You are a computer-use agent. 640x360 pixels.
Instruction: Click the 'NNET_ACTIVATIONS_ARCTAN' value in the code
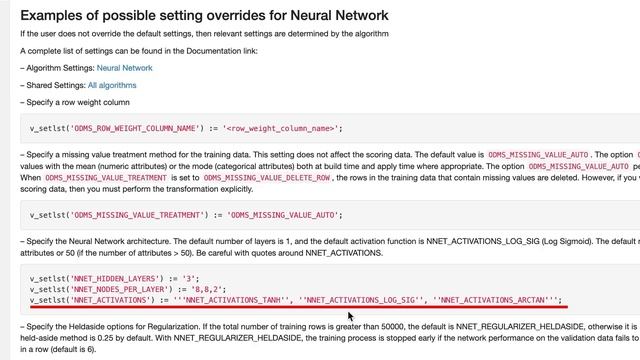coord(495,300)
